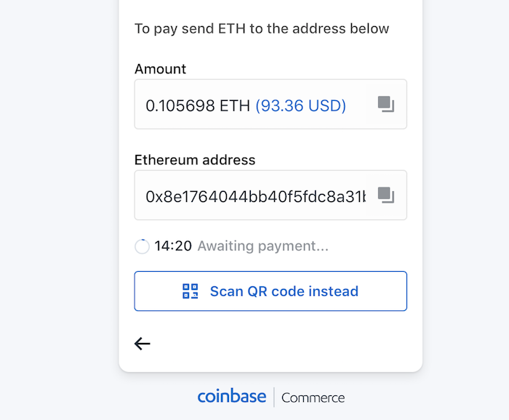Click the Amount field label
509x420 pixels.
click(x=161, y=69)
